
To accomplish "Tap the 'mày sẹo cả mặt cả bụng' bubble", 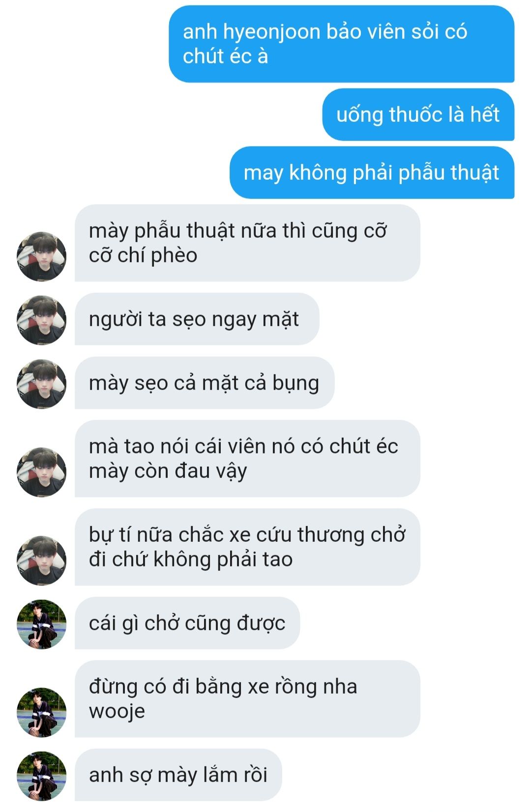I will pyautogui.click(x=205, y=383).
